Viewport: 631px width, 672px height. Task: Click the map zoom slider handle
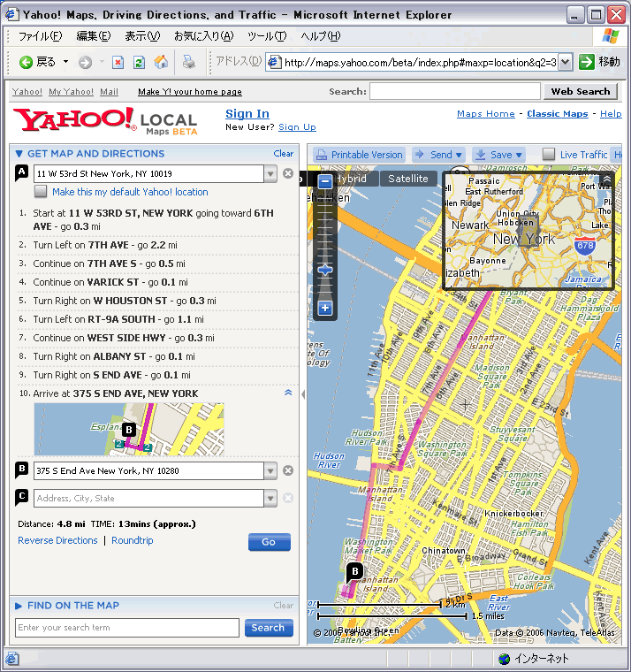click(x=325, y=270)
